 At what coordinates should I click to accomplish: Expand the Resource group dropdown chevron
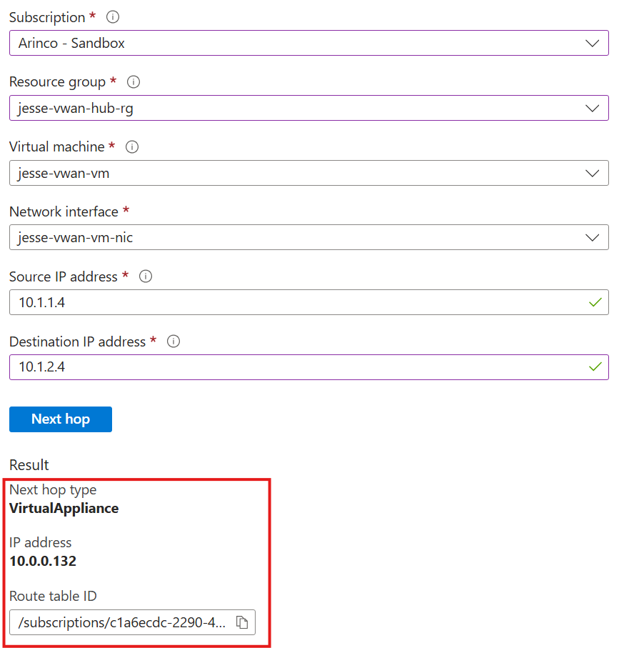[592, 108]
